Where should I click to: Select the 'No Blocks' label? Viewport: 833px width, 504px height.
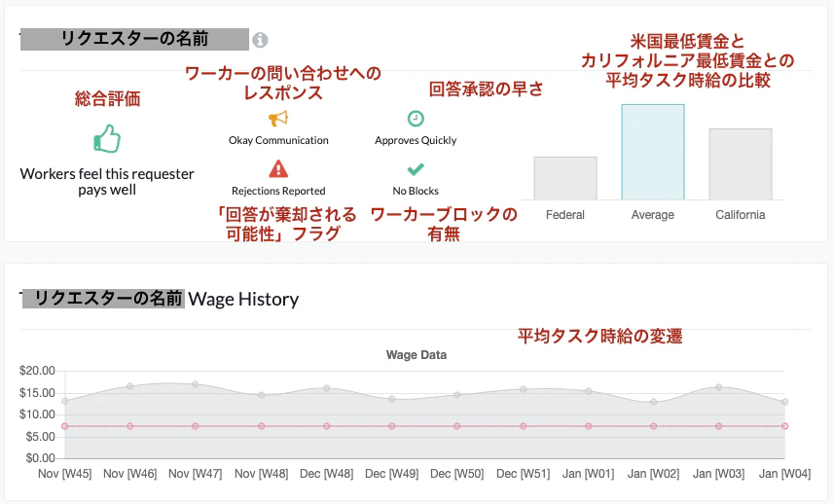click(x=416, y=191)
